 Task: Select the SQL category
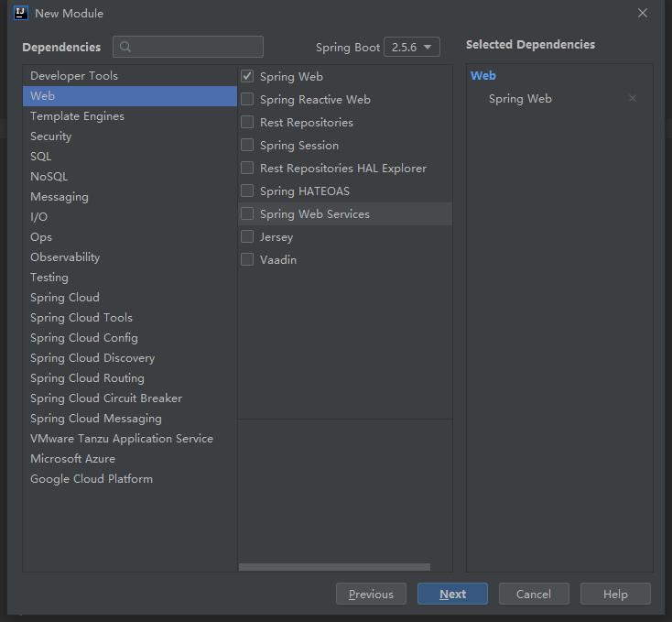pos(129,157)
